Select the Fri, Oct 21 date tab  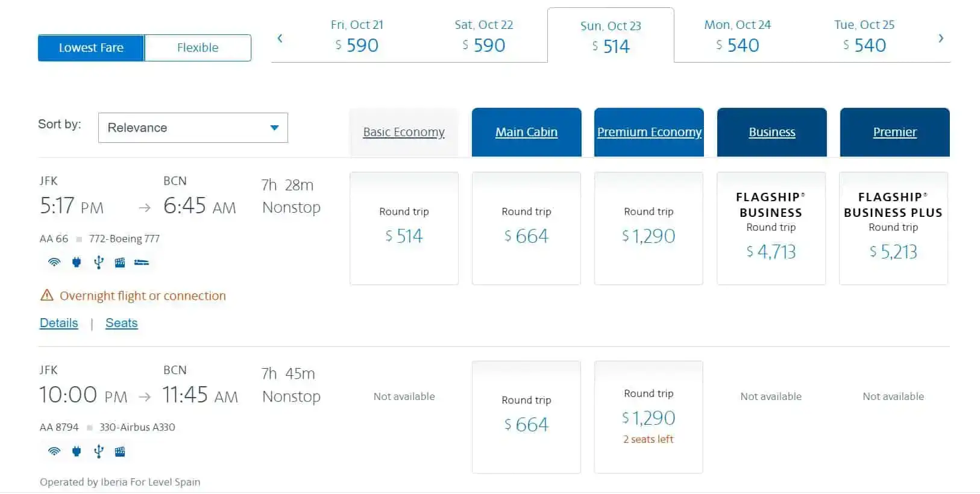357,36
